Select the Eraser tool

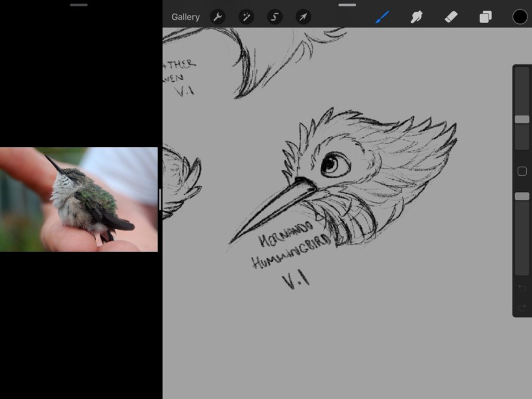(x=452, y=17)
